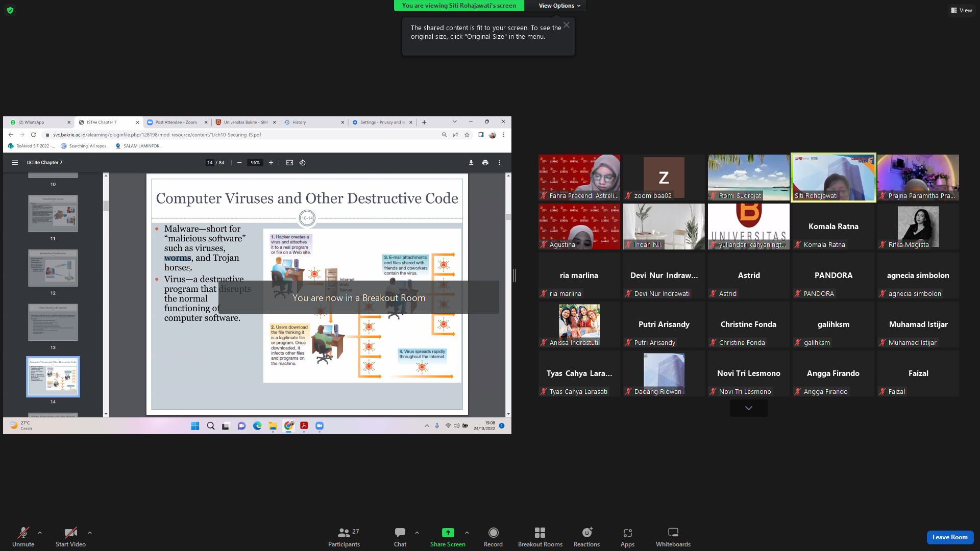
Task: Switch to Settings - Privacy tab
Action: [382, 122]
